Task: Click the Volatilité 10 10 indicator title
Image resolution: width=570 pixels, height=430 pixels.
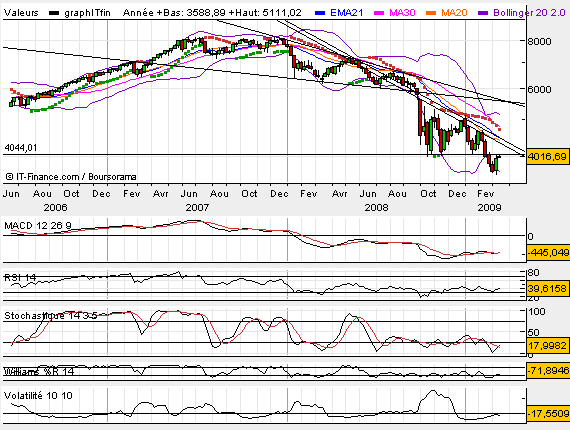Action: pyautogui.click(x=38, y=395)
